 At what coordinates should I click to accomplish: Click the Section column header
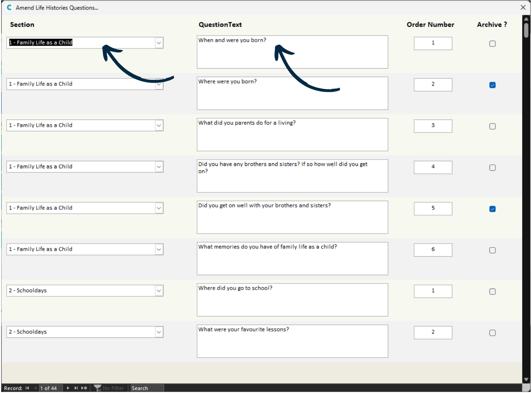click(x=22, y=24)
